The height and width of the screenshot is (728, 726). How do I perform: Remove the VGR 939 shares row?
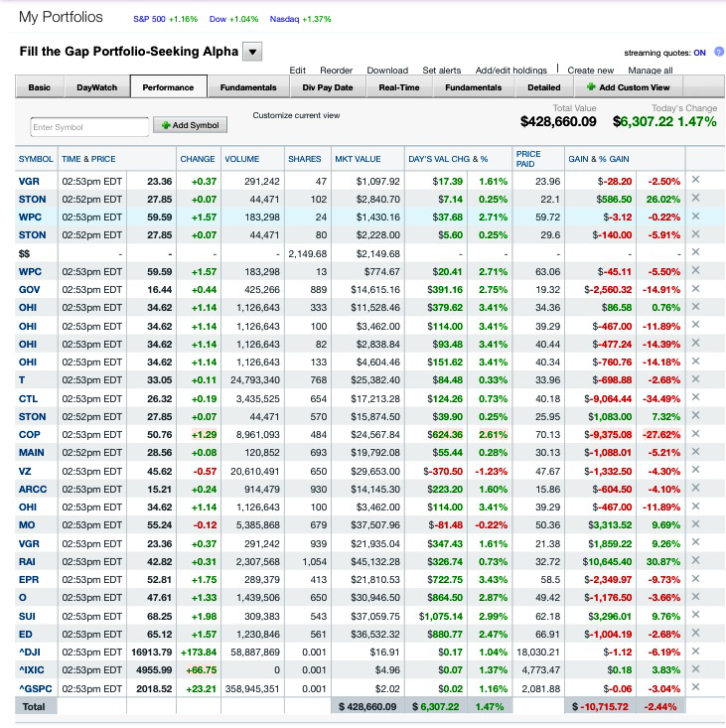tap(695, 542)
